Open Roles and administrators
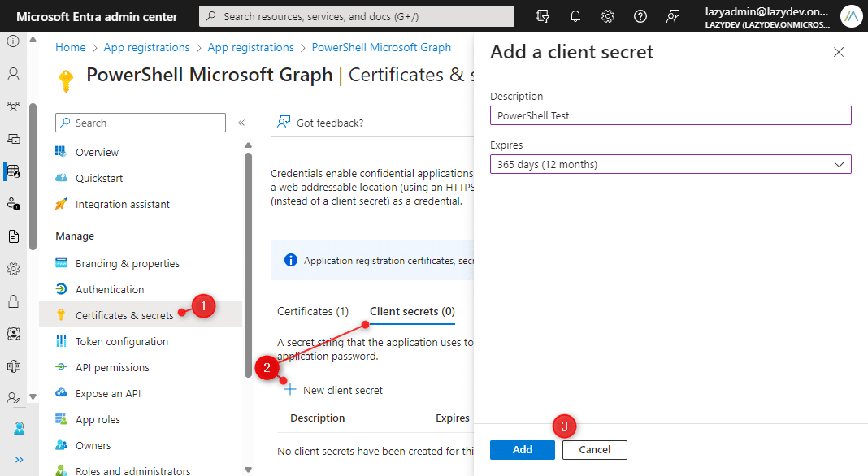This screenshot has height=476, width=868. point(132,471)
